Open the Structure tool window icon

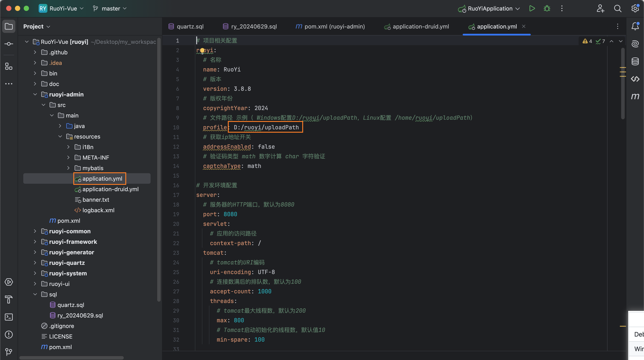tap(9, 66)
